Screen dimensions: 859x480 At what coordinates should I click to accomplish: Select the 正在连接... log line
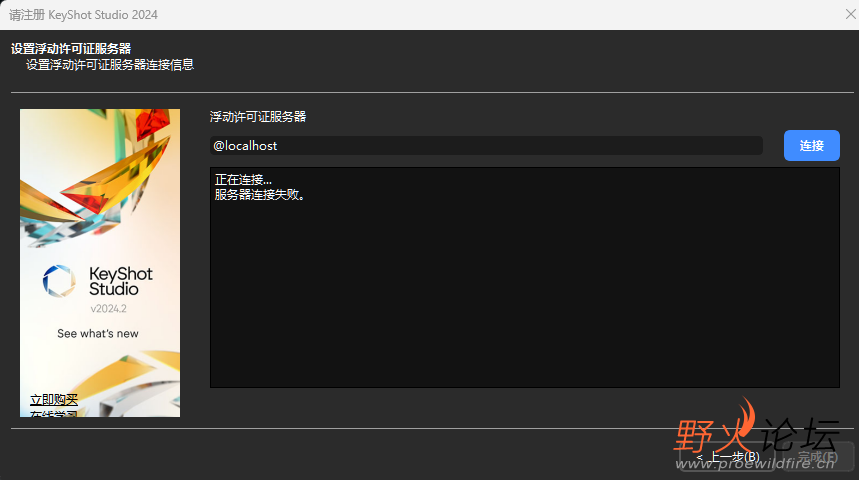coord(243,180)
